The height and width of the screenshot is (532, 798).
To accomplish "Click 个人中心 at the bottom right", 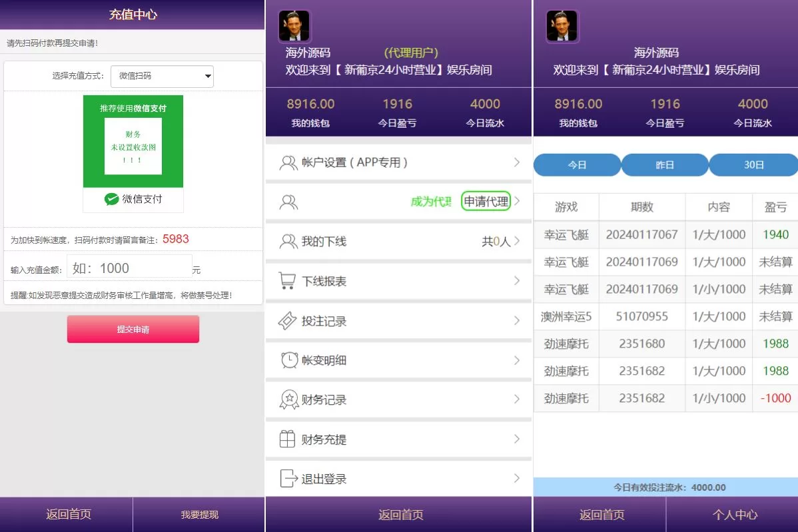I will [734, 514].
